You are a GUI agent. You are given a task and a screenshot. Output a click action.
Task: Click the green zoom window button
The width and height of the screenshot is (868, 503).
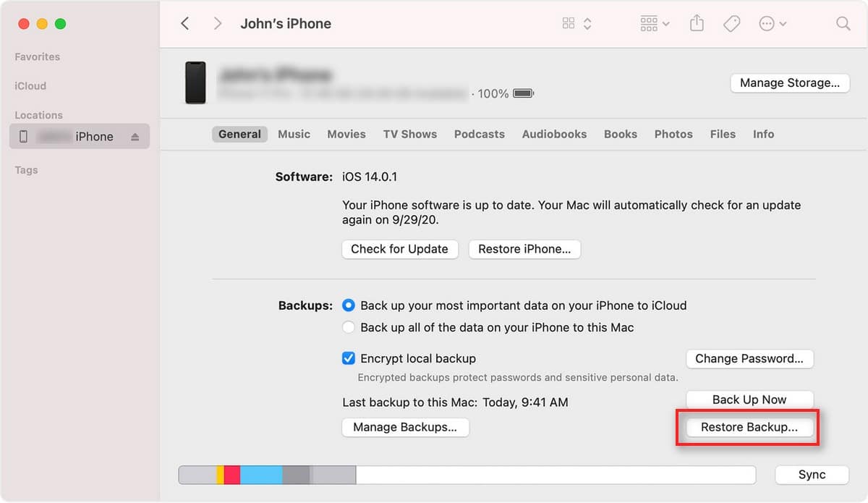click(60, 24)
